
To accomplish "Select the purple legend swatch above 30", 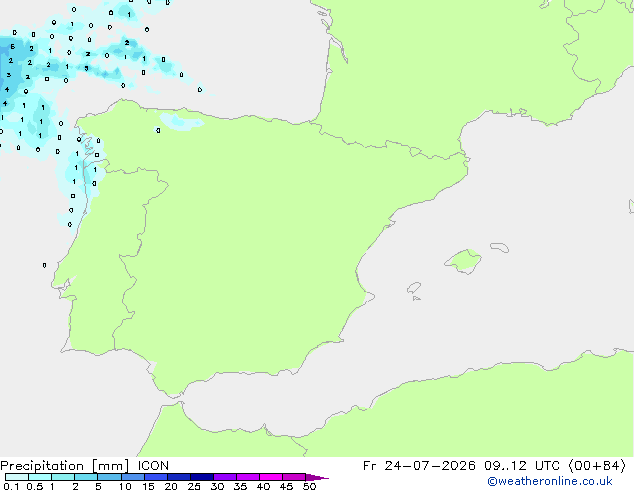I will (x=225, y=477).
